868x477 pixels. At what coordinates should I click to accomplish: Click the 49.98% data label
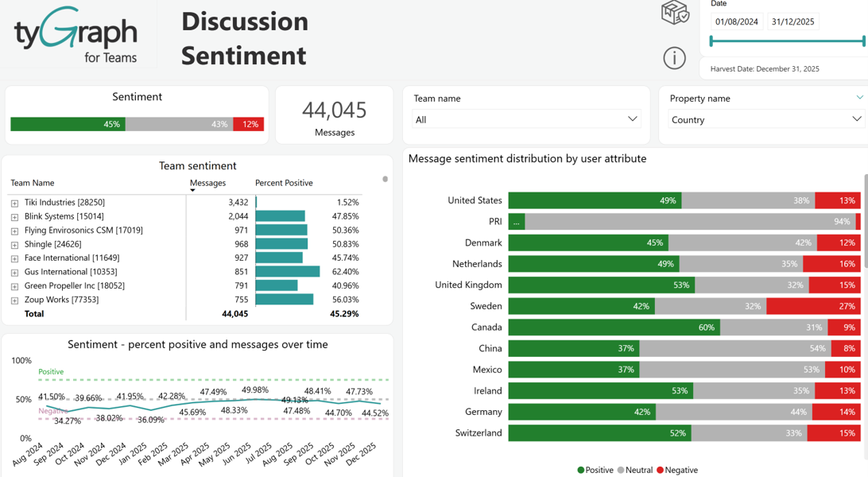click(x=255, y=390)
